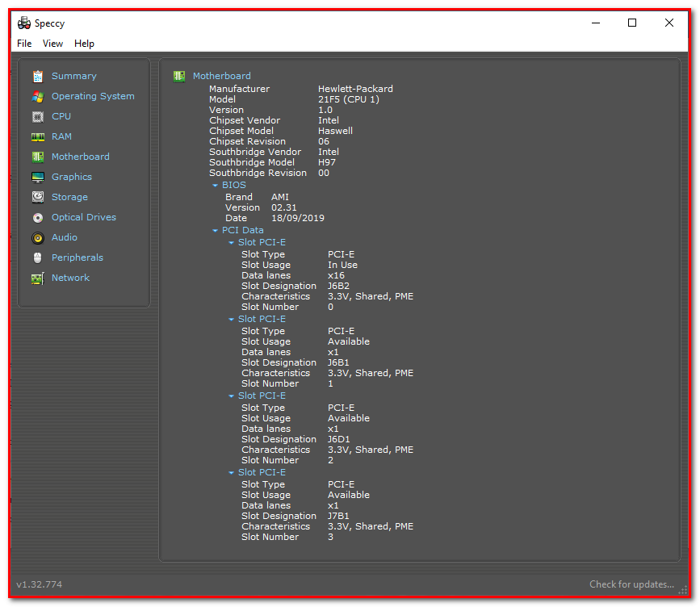Click the Chipset Model value Haswell

tap(335, 131)
